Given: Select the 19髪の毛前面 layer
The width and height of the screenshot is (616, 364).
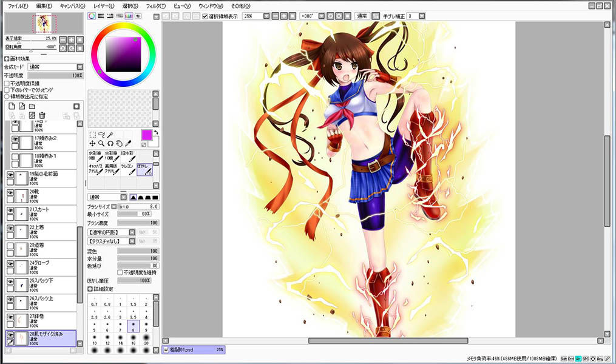Looking at the screenshot, I should pyautogui.click(x=41, y=178).
